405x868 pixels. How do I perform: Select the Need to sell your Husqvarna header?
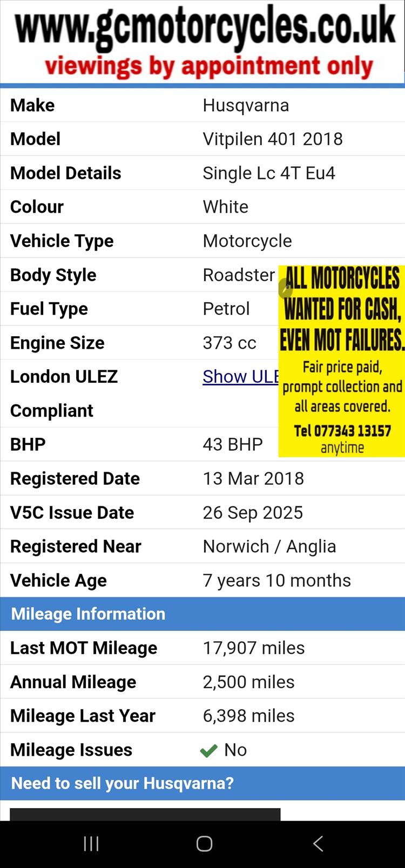123,783
